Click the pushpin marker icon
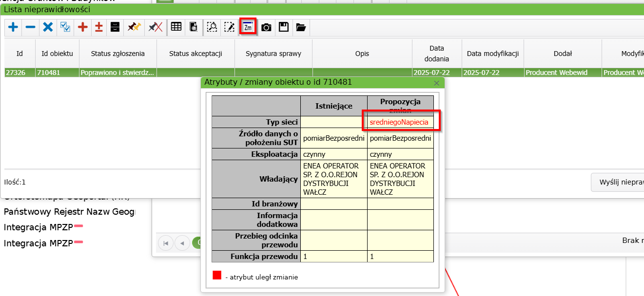 pos(134,27)
